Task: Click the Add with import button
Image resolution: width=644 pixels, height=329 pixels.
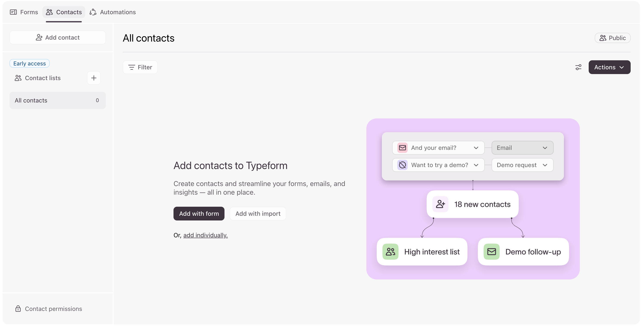Action: click(258, 214)
